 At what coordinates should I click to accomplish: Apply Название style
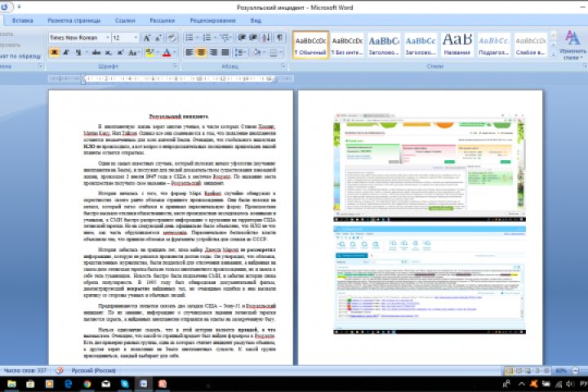click(x=457, y=45)
